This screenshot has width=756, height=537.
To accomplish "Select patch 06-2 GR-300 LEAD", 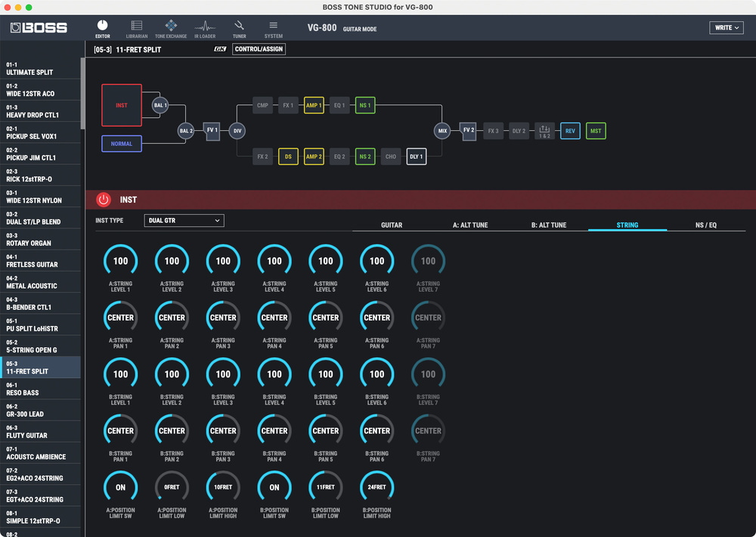I will pos(41,410).
